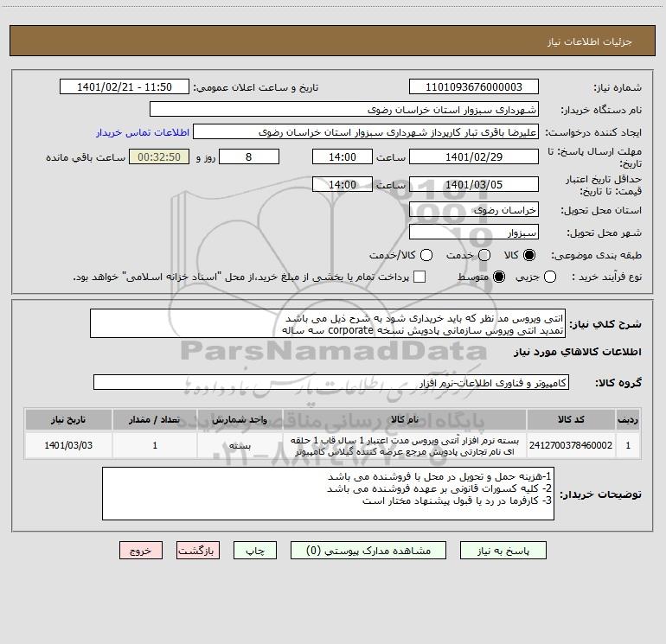The image size is (666, 644).
Task: Click the کد کالا column header
Action: 571,419
